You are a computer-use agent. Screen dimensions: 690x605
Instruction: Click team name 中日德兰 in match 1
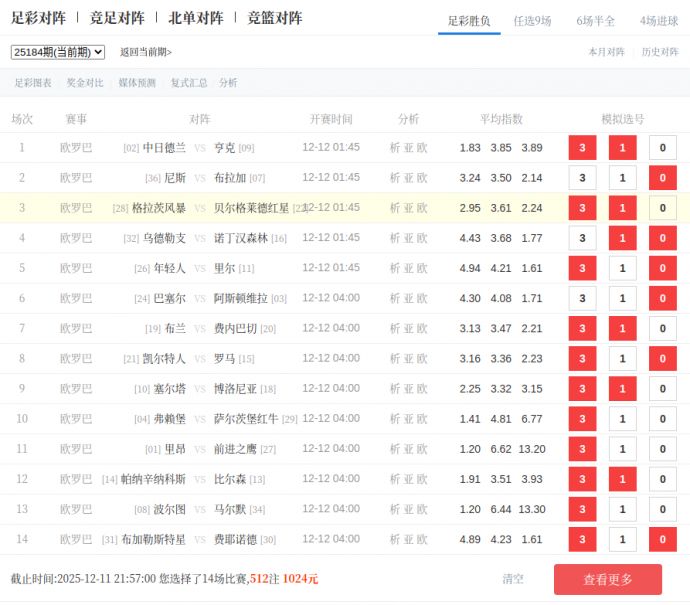pos(164,148)
